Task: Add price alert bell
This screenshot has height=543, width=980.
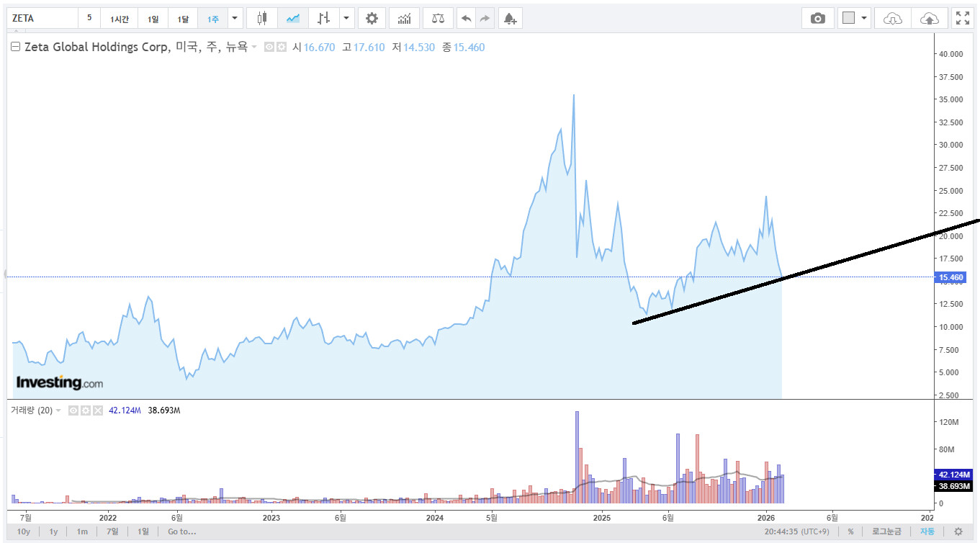Action: click(510, 19)
